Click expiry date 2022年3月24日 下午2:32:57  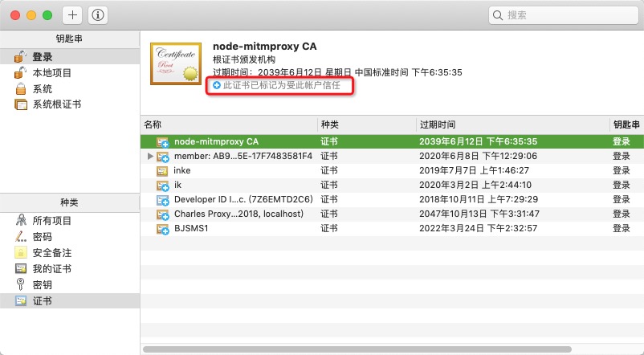(478, 228)
